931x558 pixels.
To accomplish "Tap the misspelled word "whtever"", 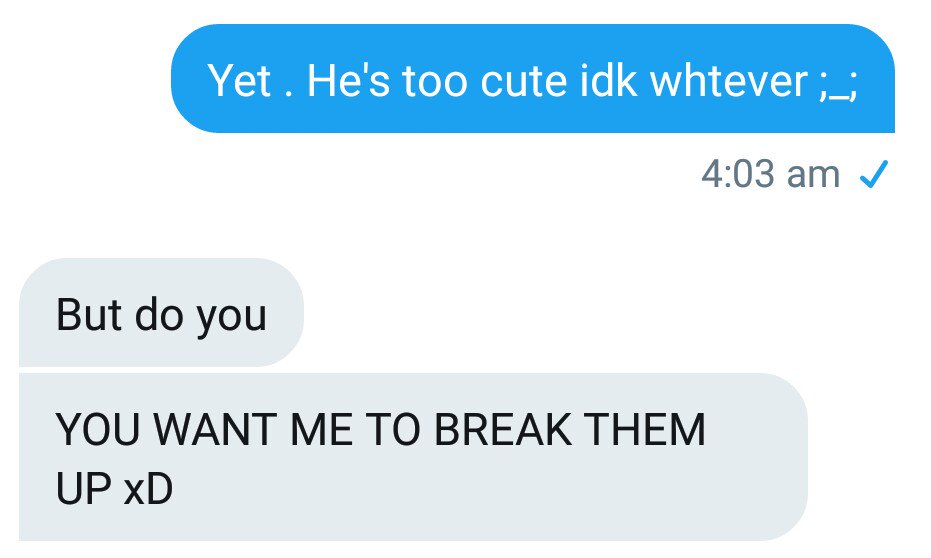I will point(729,81).
